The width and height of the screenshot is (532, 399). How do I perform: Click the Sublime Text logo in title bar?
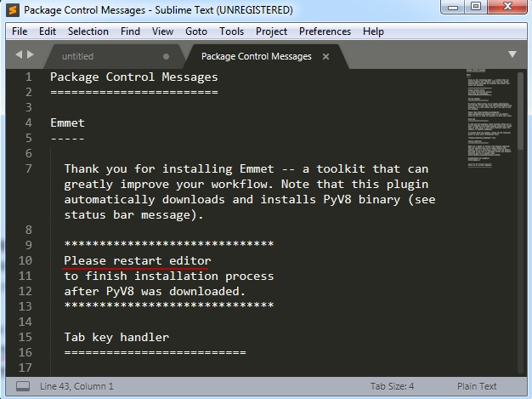pyautogui.click(x=13, y=10)
